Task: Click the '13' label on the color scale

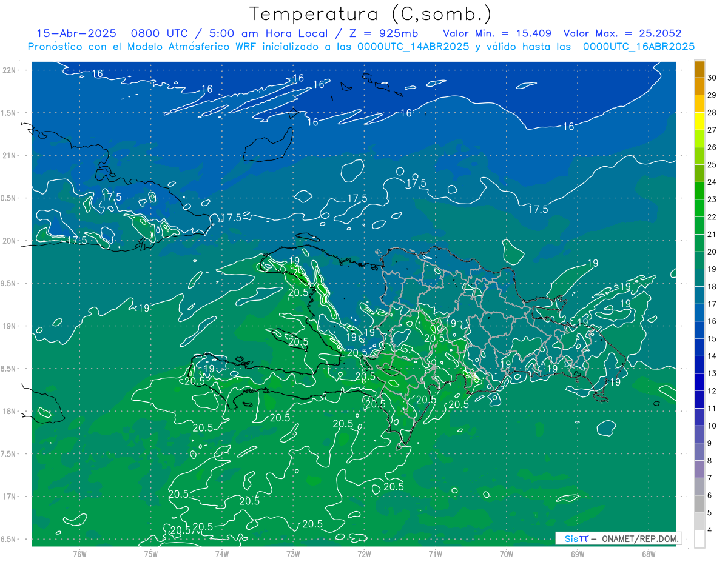Action: 712,373
